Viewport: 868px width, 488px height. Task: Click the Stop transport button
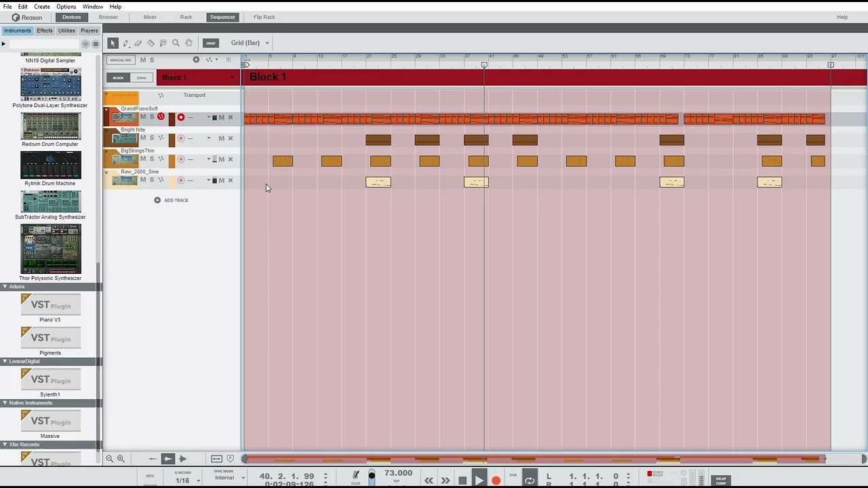tap(462, 481)
